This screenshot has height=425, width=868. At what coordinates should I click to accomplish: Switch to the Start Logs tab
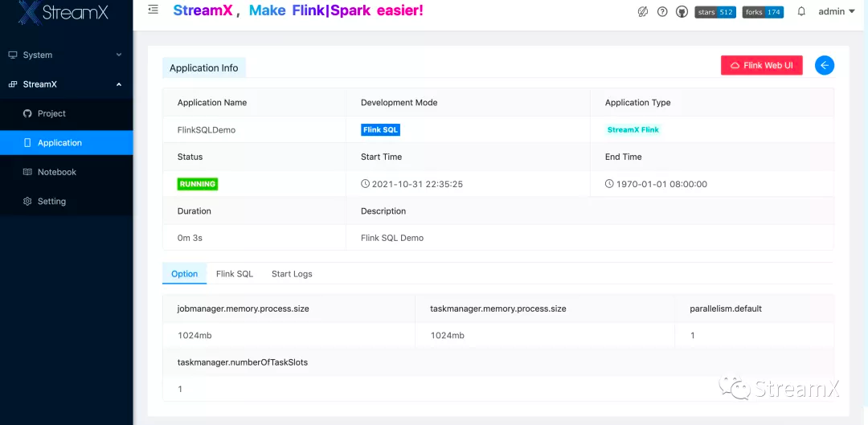[x=292, y=274]
